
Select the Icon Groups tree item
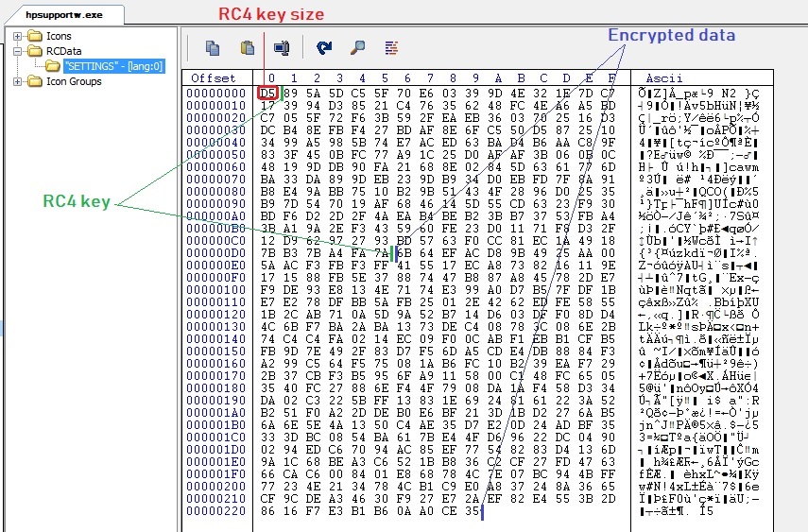[x=74, y=81]
